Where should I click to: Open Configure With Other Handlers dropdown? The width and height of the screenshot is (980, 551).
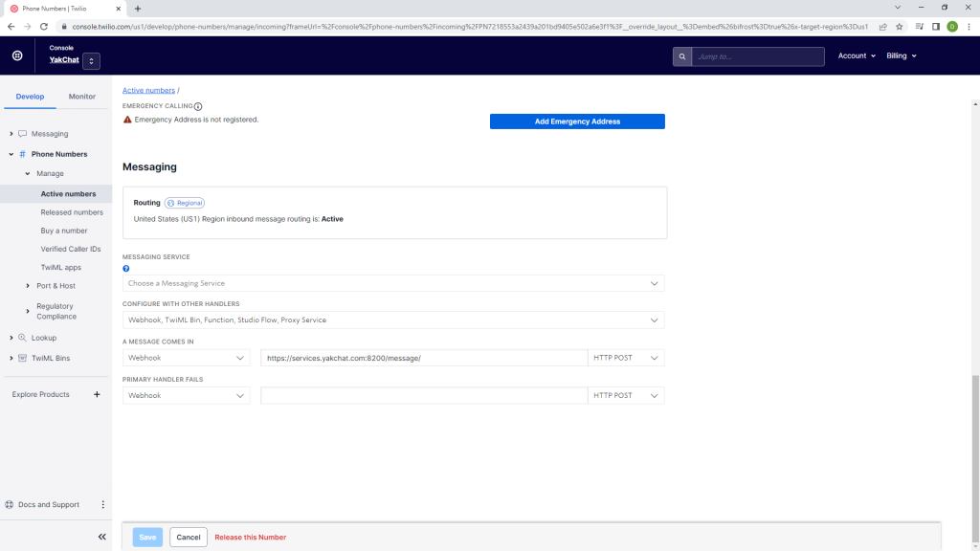tap(393, 320)
